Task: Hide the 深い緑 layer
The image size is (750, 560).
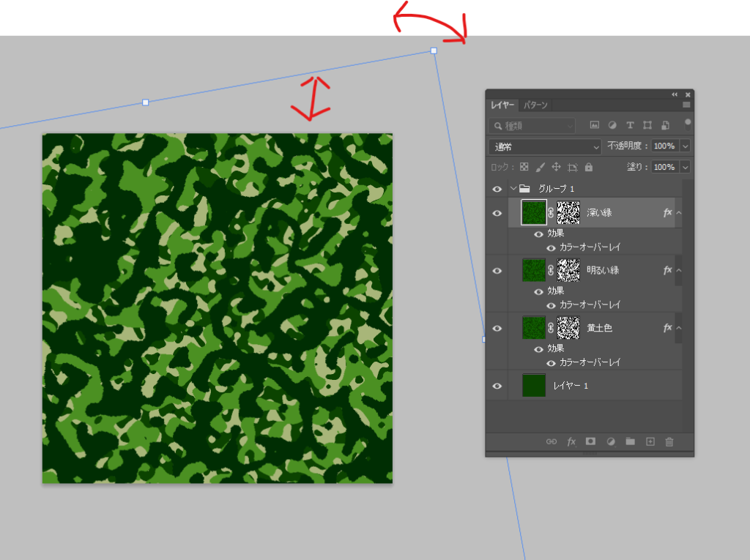Action: coord(497,213)
